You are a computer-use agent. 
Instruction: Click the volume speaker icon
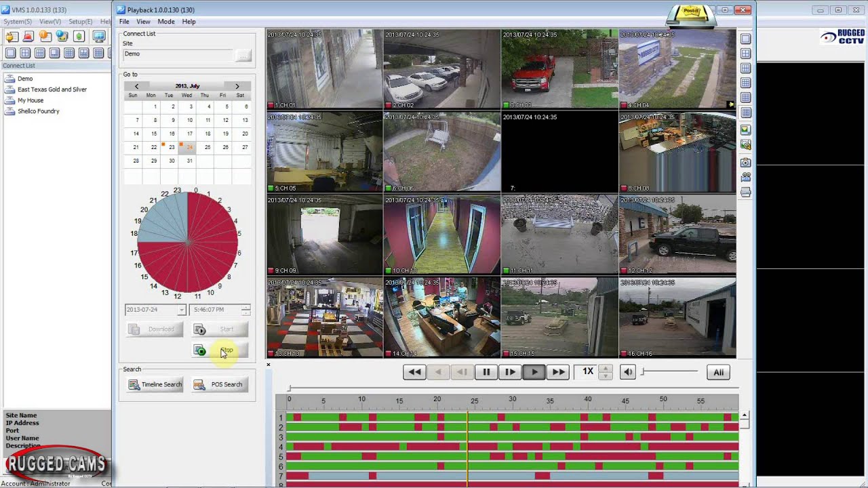pos(628,371)
